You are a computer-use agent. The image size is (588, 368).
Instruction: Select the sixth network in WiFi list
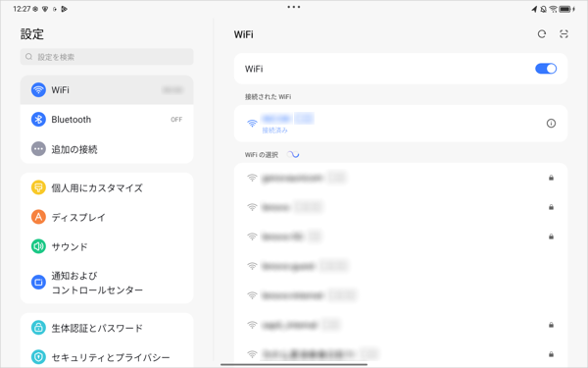(x=401, y=325)
